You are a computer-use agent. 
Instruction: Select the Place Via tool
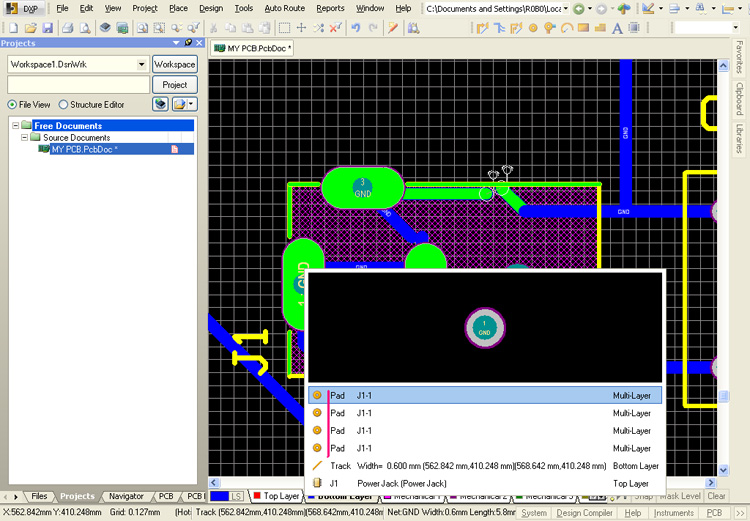click(x=550, y=28)
